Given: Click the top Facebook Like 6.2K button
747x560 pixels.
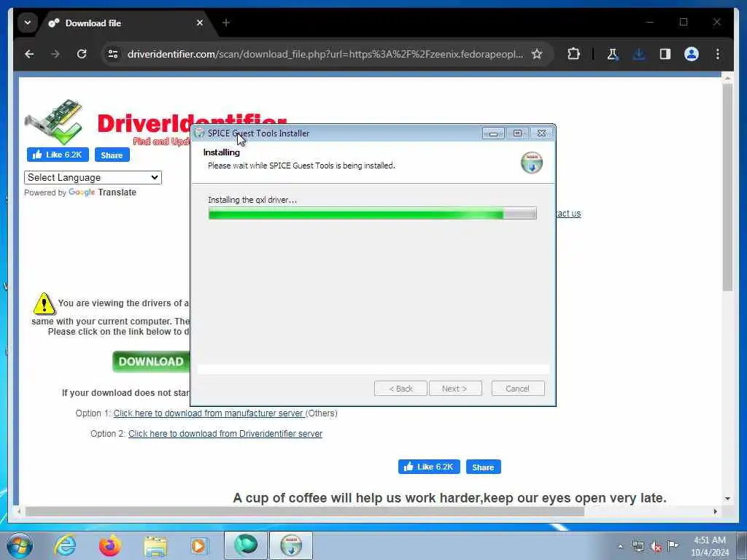Looking at the screenshot, I should tap(58, 155).
